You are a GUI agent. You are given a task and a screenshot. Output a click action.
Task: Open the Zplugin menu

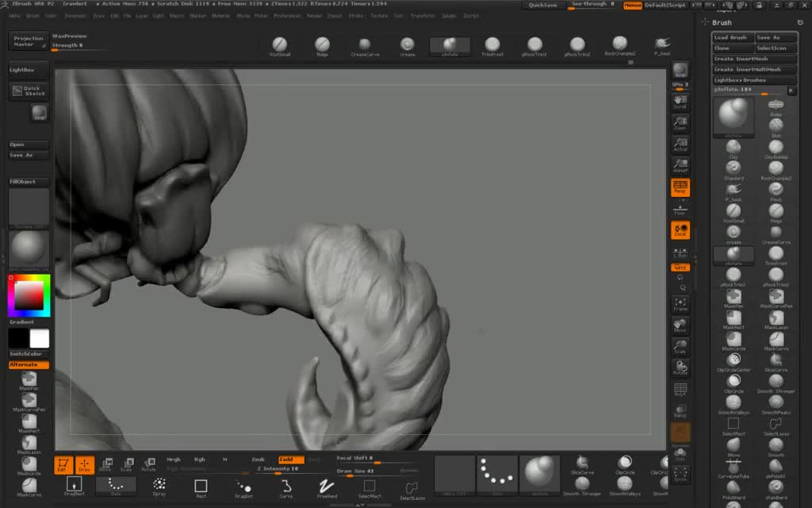click(449, 16)
